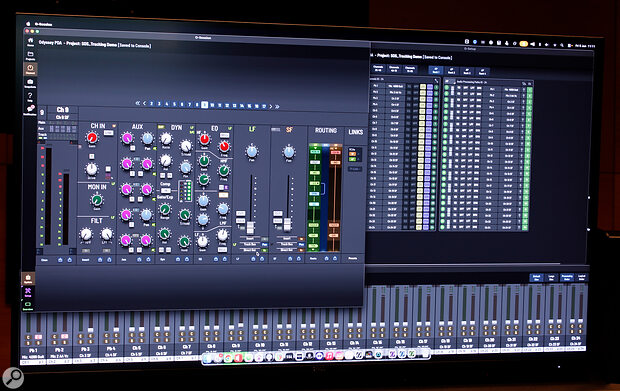This screenshot has width=620, height=391.
Task: Click the first lock icon under ROUTING
Action: point(326,258)
